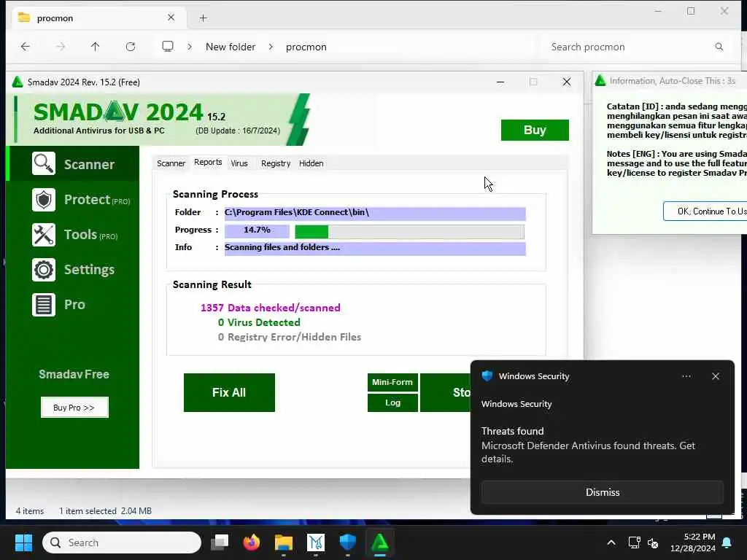Click the Stop scan button
The height and width of the screenshot is (560, 747).
point(446,392)
